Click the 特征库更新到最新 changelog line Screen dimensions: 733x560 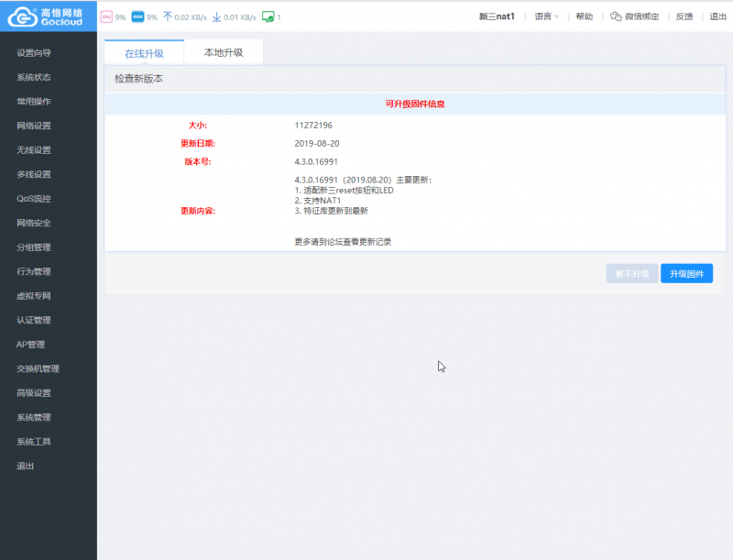point(332,211)
